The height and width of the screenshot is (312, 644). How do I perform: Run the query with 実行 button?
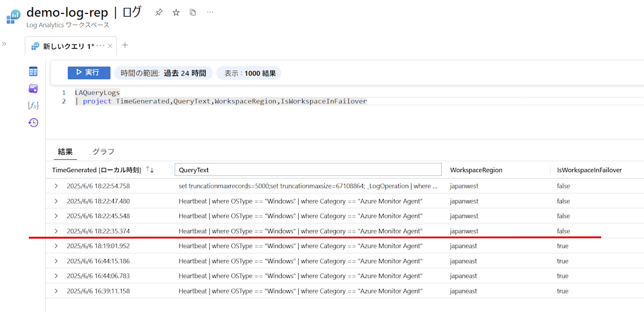(x=89, y=73)
